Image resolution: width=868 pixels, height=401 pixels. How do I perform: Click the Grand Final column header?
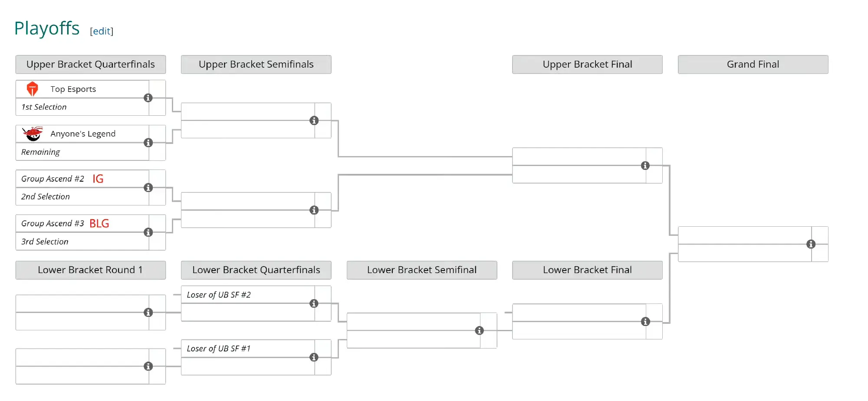tap(753, 64)
